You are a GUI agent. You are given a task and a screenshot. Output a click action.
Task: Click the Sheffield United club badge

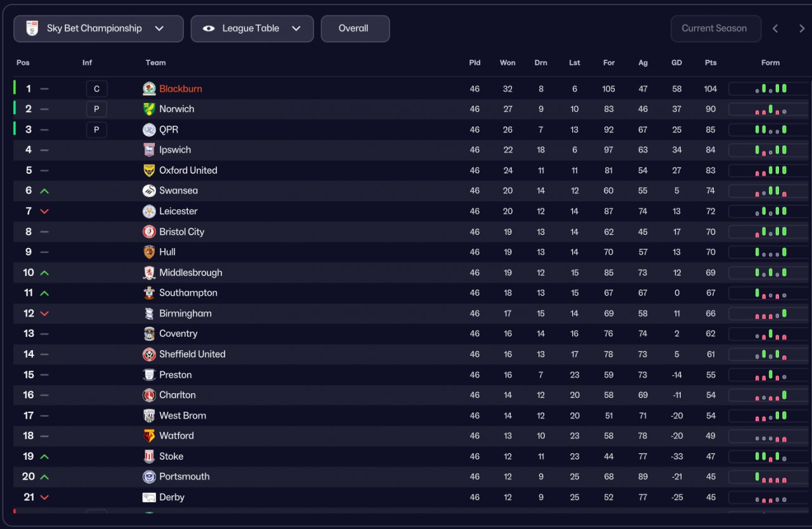tap(149, 354)
